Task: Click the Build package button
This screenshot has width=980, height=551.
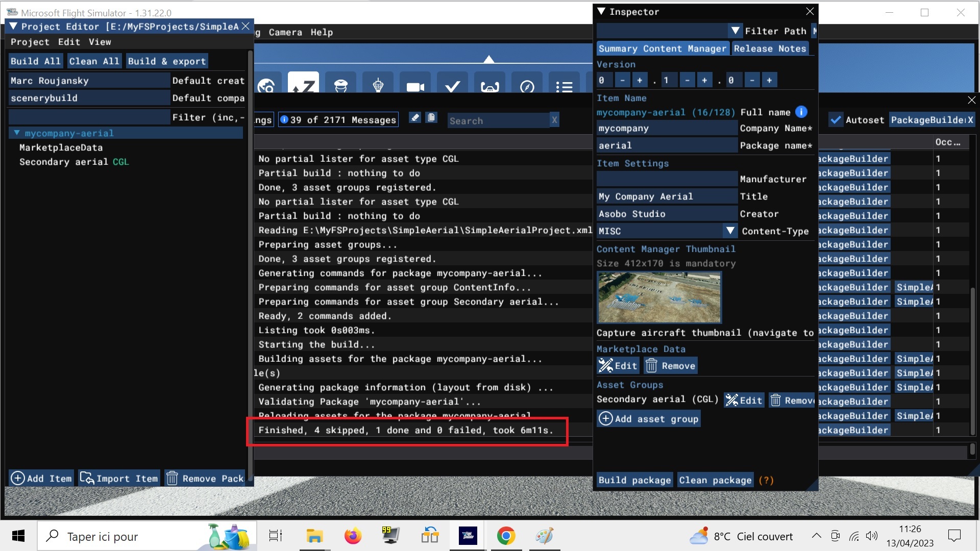Action: tap(634, 480)
